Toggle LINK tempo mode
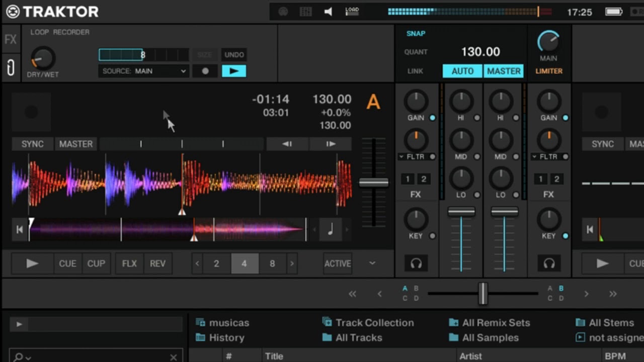 415,71
